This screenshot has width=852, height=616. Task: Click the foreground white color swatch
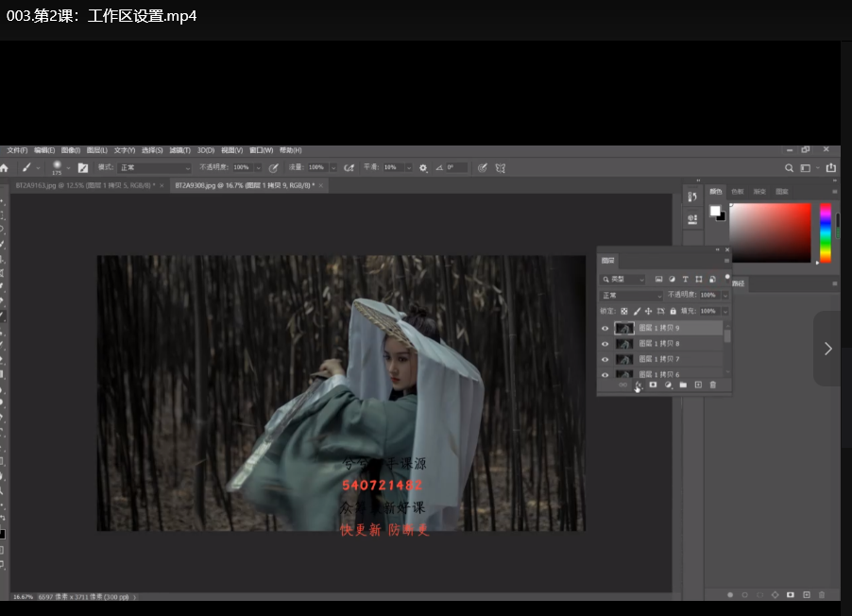click(x=715, y=211)
